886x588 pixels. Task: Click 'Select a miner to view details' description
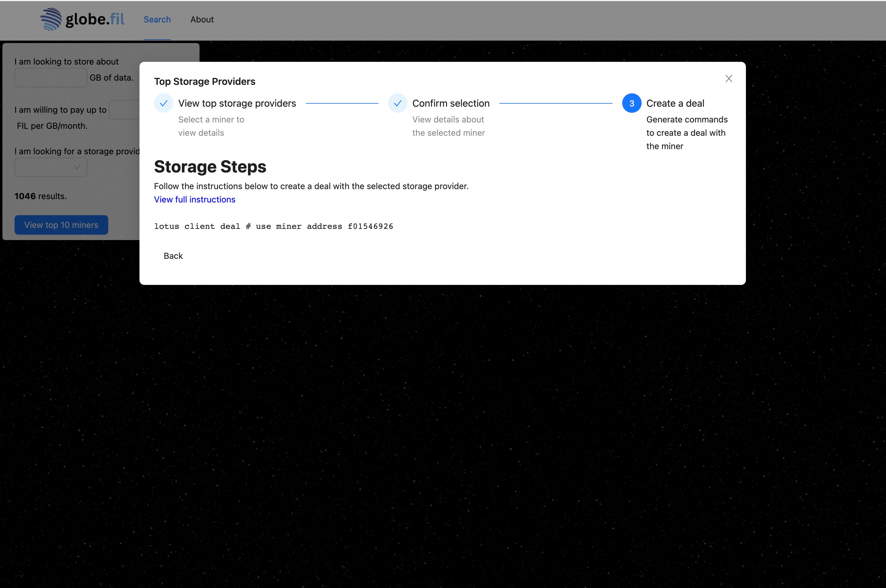[211, 126]
